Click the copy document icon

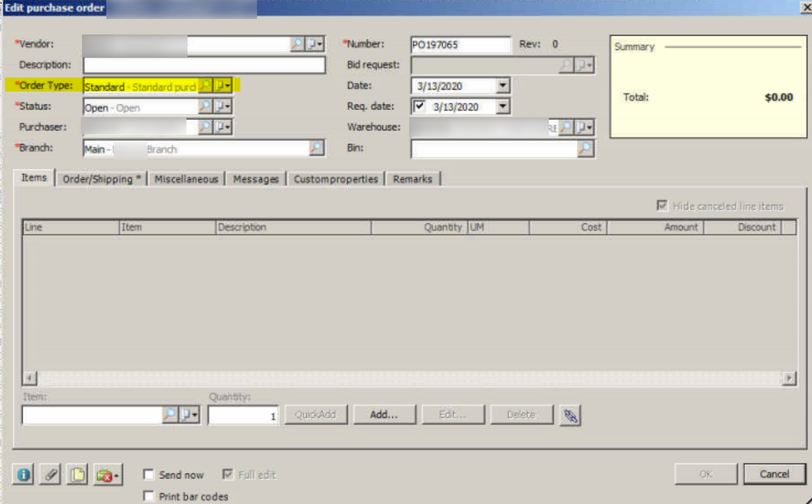tap(77, 474)
